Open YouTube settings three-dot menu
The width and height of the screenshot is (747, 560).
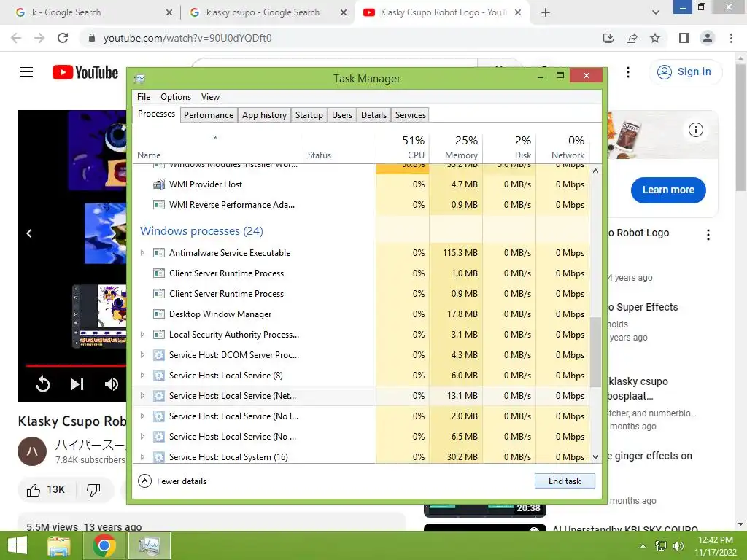click(628, 72)
